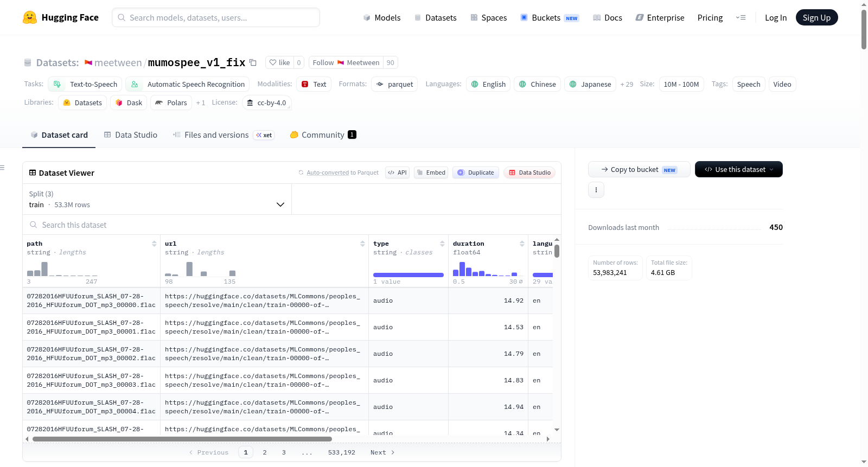Focus the Search this dataset field

[x=292, y=225]
